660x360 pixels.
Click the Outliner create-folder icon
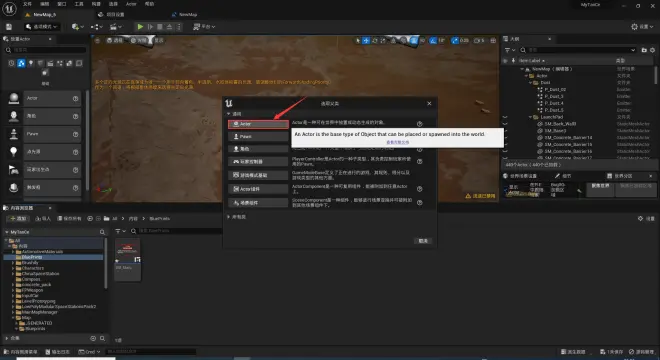point(644,50)
